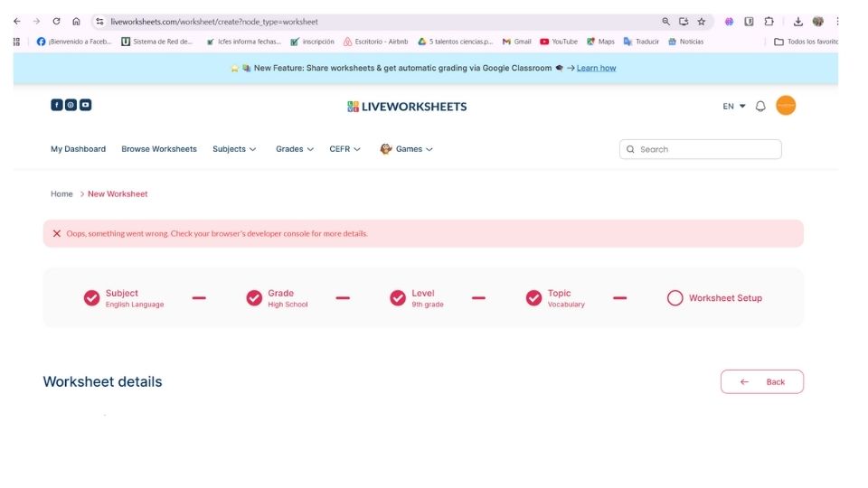The image size is (868, 488).
Task: Click the Facebook social icon
Action: (x=56, y=105)
